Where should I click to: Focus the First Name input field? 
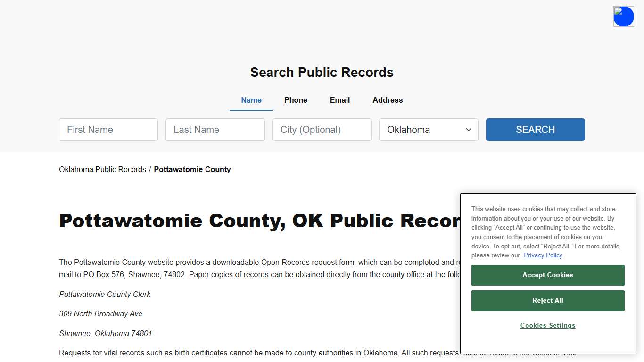108,129
